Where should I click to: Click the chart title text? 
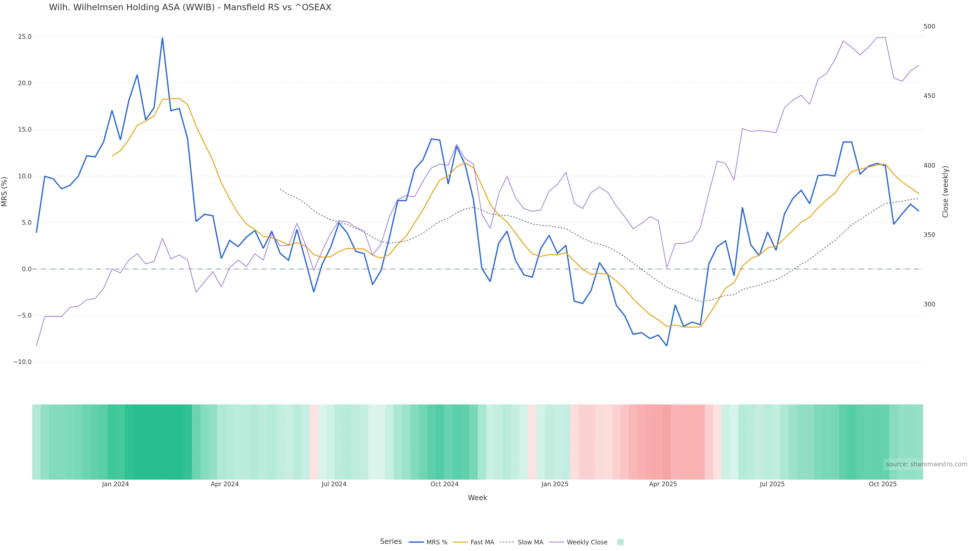[190, 8]
